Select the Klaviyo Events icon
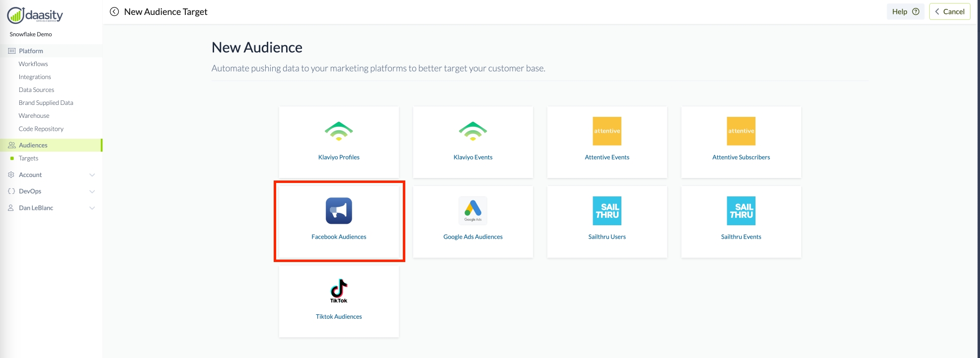 pyautogui.click(x=473, y=131)
